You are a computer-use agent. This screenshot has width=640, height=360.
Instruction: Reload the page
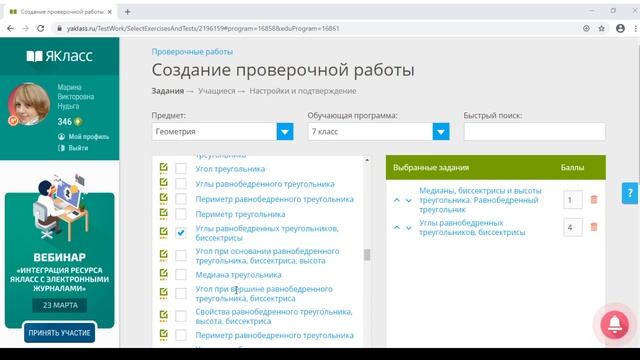coord(40,29)
